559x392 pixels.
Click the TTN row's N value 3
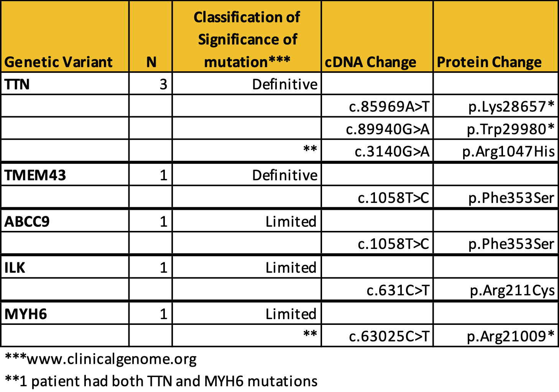click(x=163, y=84)
